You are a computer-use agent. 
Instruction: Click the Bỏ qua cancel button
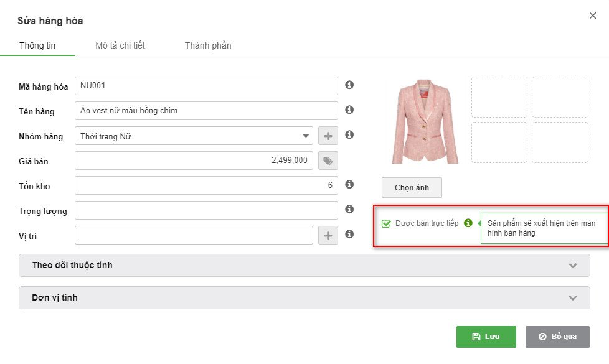pyautogui.click(x=557, y=337)
